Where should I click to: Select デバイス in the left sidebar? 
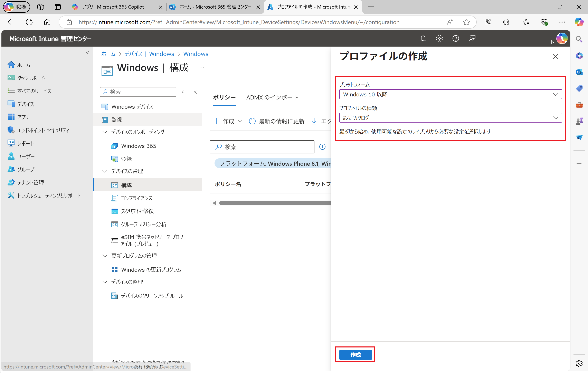click(25, 104)
